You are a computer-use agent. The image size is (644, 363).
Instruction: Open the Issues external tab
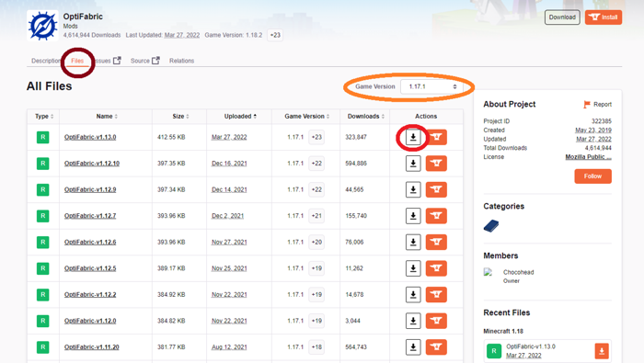point(108,61)
